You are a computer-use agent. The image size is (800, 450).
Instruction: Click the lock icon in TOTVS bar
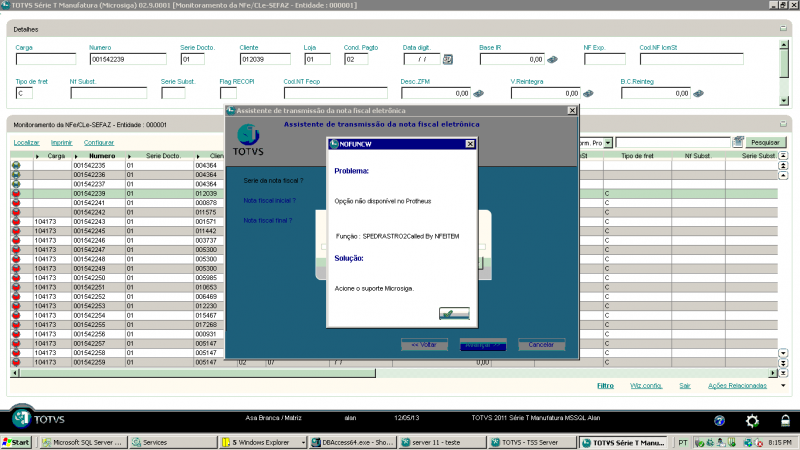click(785, 420)
